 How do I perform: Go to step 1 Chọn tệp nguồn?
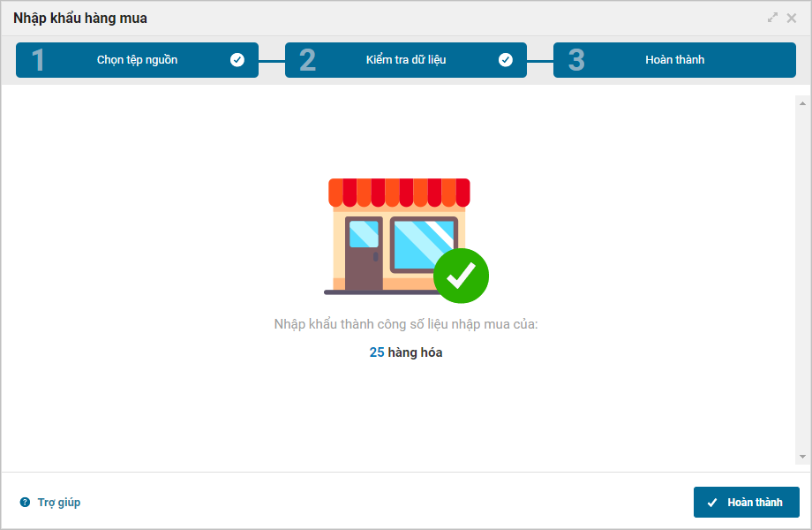pyautogui.click(x=137, y=60)
